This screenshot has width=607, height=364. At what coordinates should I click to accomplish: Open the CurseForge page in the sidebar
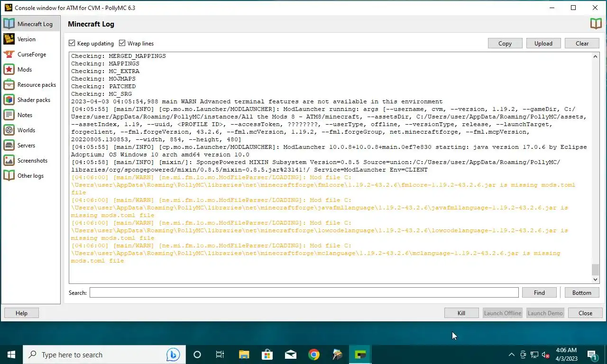pos(31,55)
